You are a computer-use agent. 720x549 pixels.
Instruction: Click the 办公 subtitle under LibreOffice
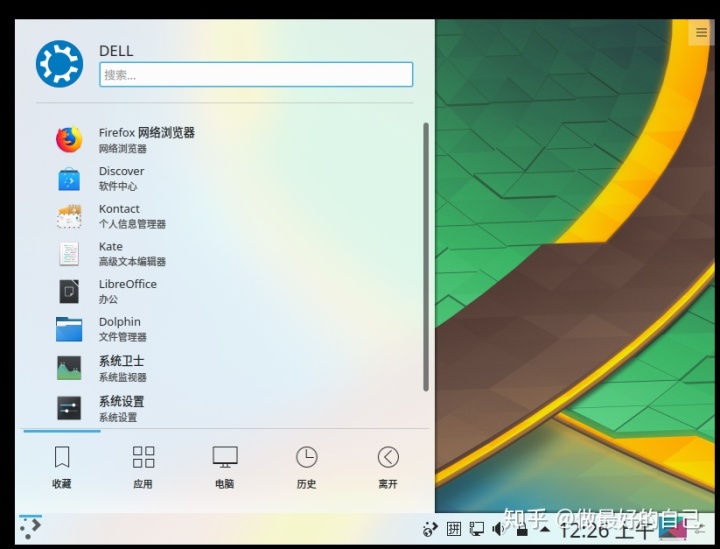108,299
